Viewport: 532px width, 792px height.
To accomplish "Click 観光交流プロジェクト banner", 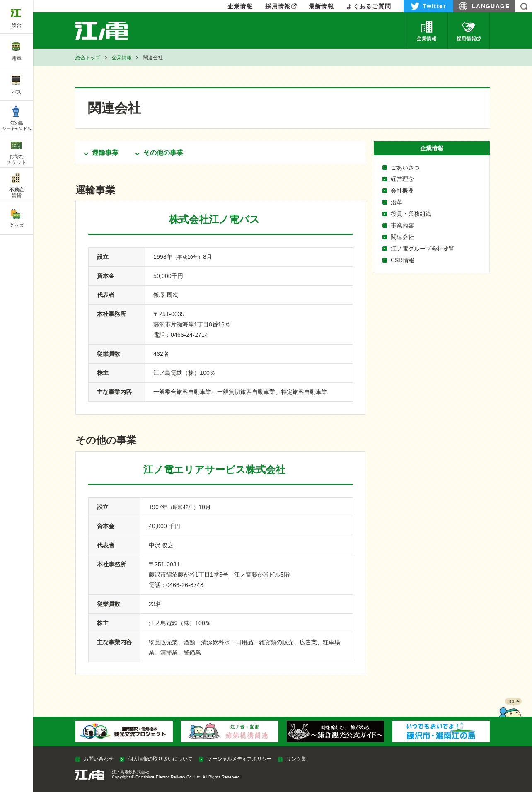I will point(124,732).
